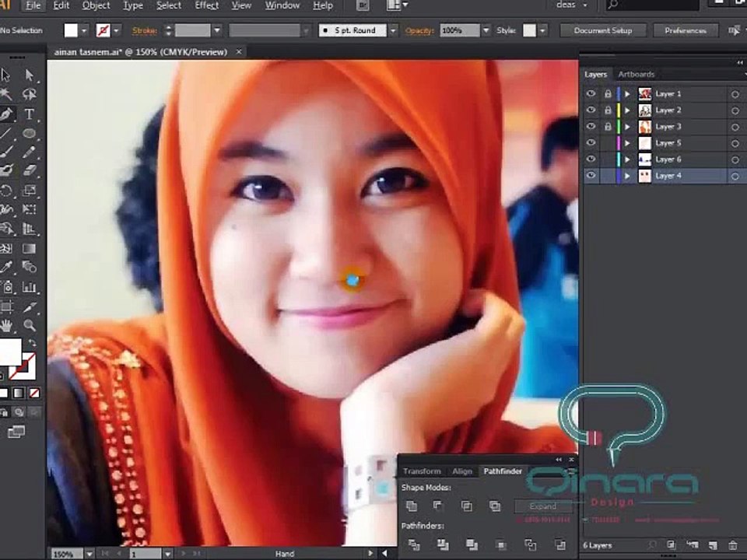Image resolution: width=747 pixels, height=560 pixels.
Task: Select the Hand tool
Action: (x=6, y=326)
